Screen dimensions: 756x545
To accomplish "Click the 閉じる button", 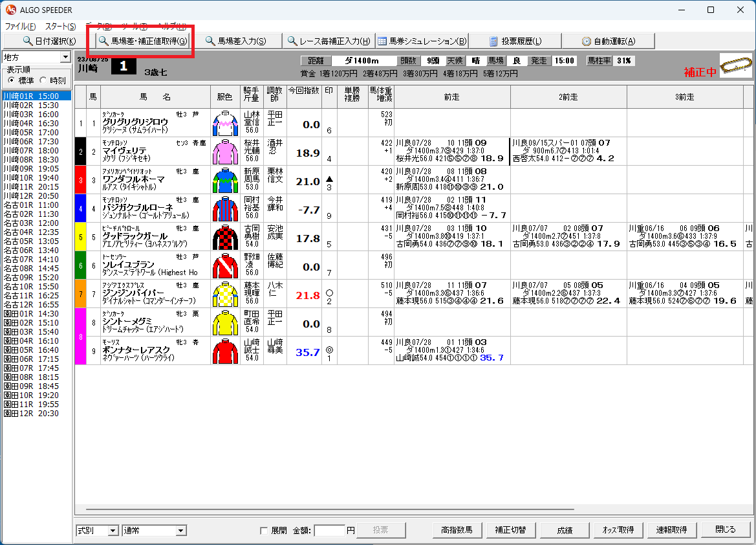I will click(x=726, y=529).
